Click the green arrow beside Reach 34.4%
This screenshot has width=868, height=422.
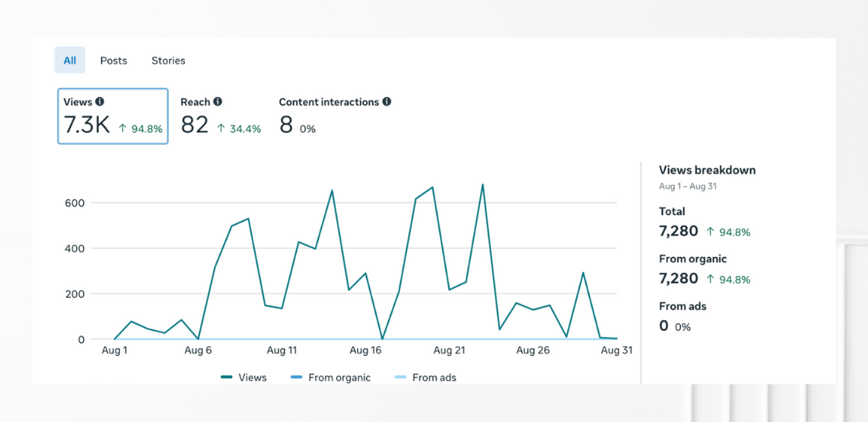(x=221, y=128)
